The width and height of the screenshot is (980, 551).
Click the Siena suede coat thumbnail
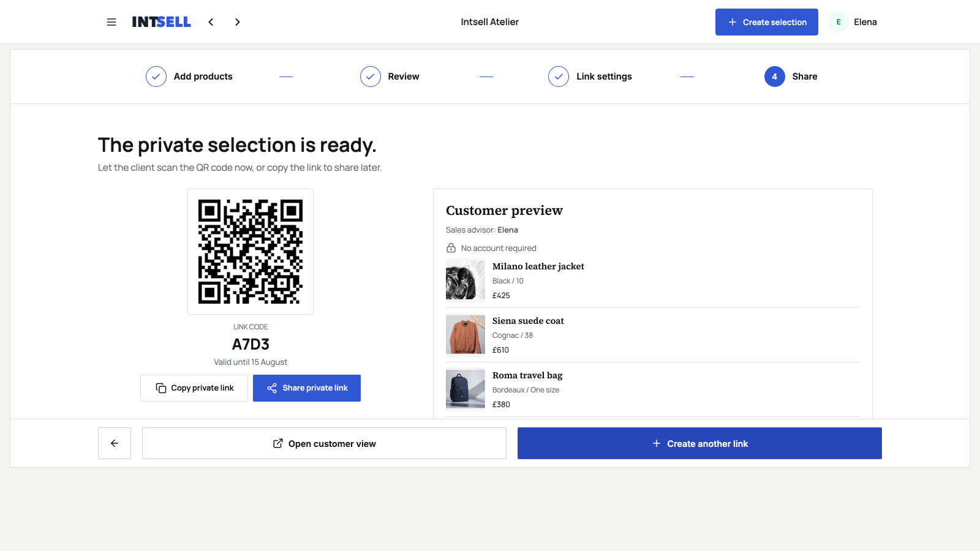click(466, 335)
